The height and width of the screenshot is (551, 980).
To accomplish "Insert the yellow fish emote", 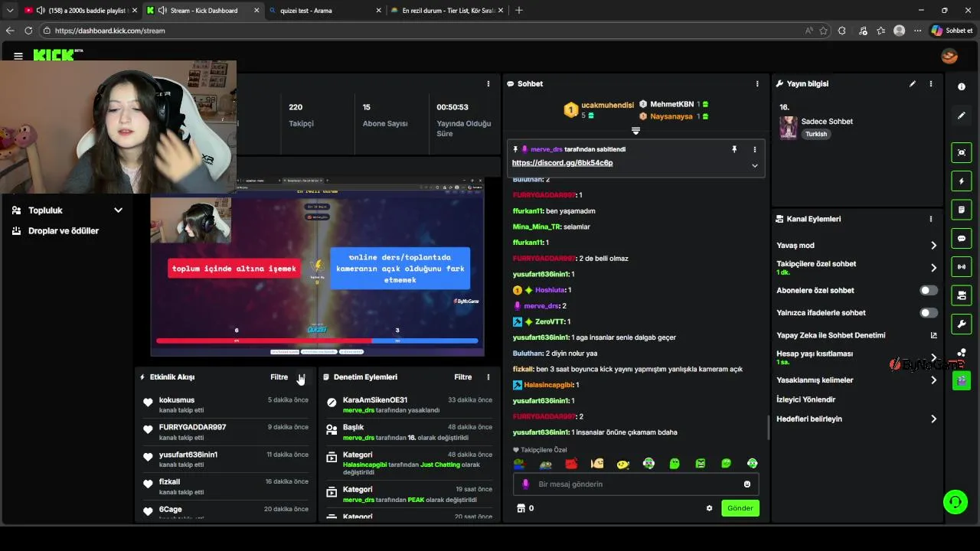I will tap(623, 464).
